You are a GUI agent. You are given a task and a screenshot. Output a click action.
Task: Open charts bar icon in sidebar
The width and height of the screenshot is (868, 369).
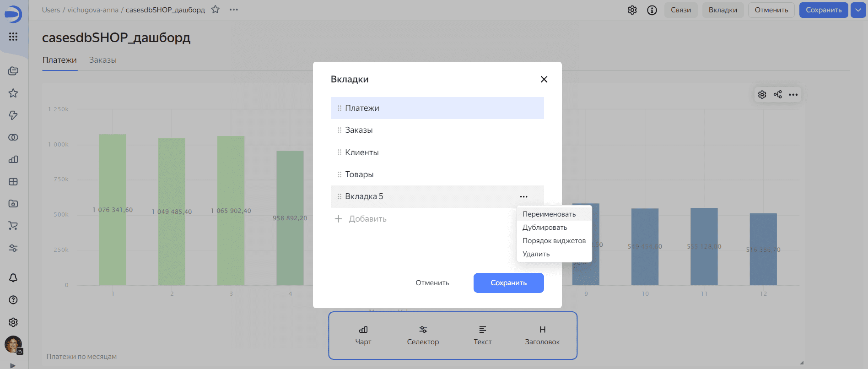(13, 159)
